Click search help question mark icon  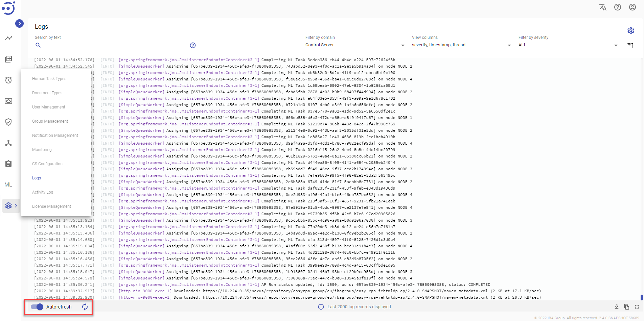[193, 45]
